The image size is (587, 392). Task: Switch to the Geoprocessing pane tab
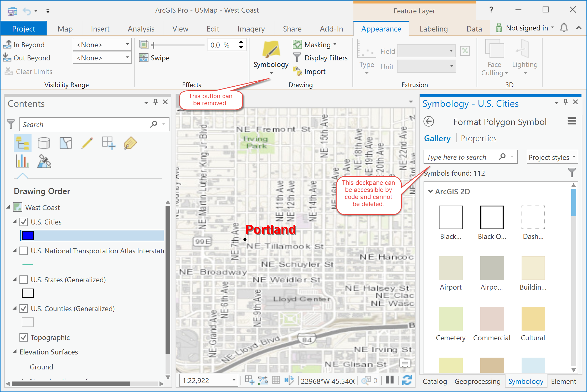477,381
